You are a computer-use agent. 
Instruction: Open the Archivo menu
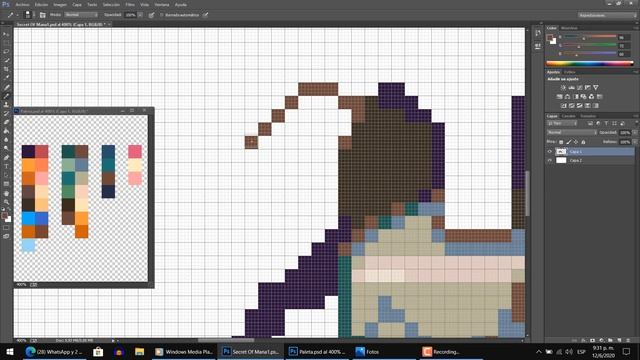coord(22,5)
